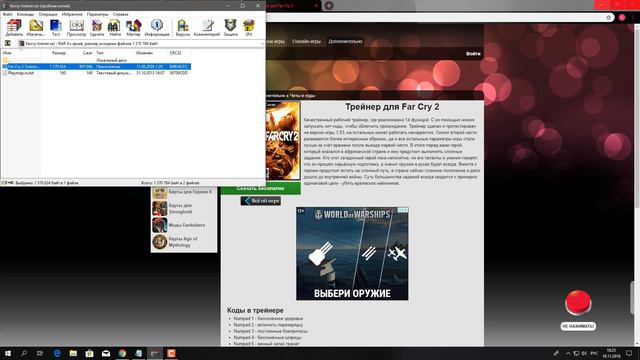Sort files by the Размер column header

point(59,53)
